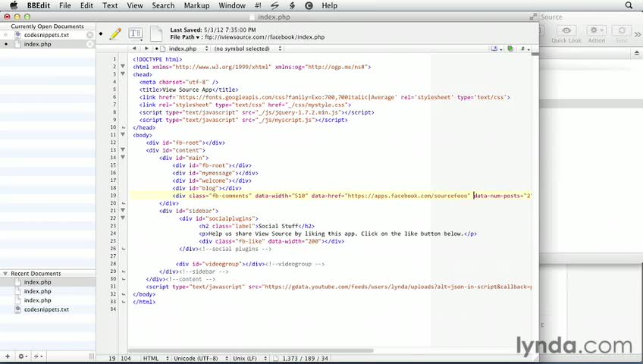Open the include-files icon menu in navigation bar

496,49
